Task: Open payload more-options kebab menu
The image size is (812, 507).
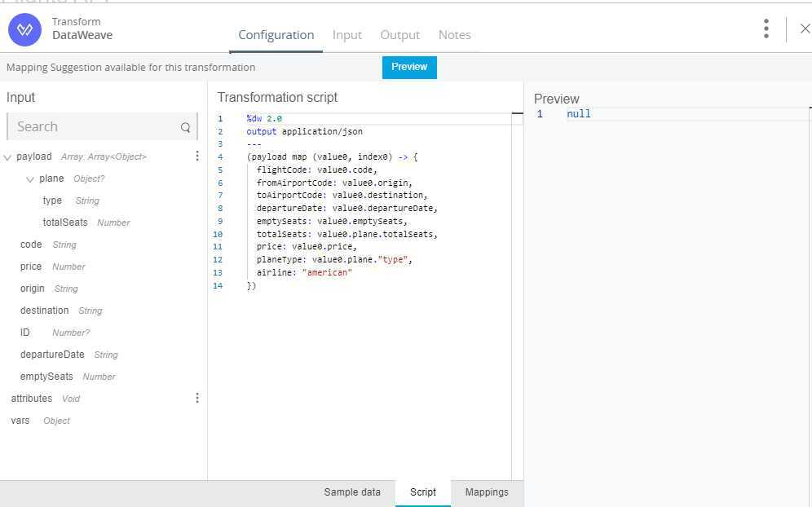Action: [x=196, y=156]
